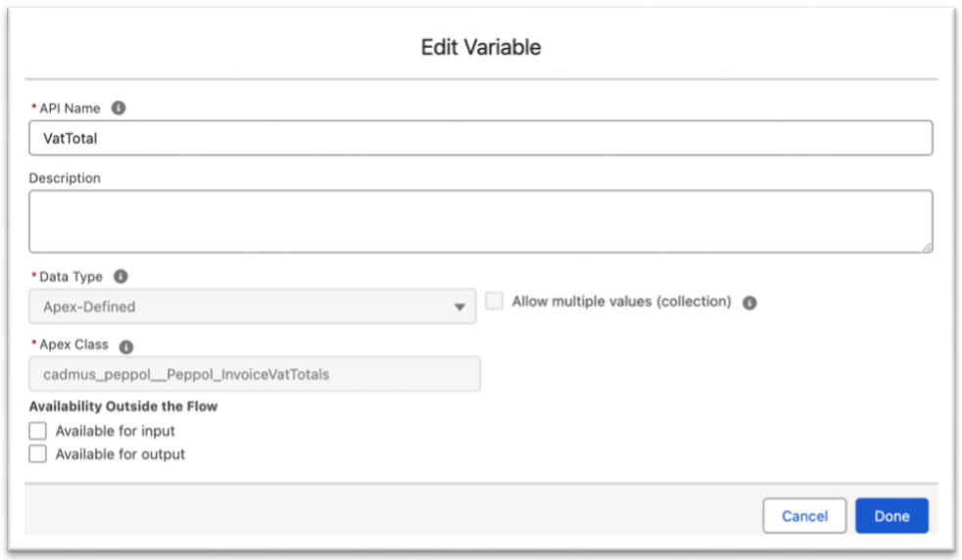Click the Data Type info icon

pos(120,277)
